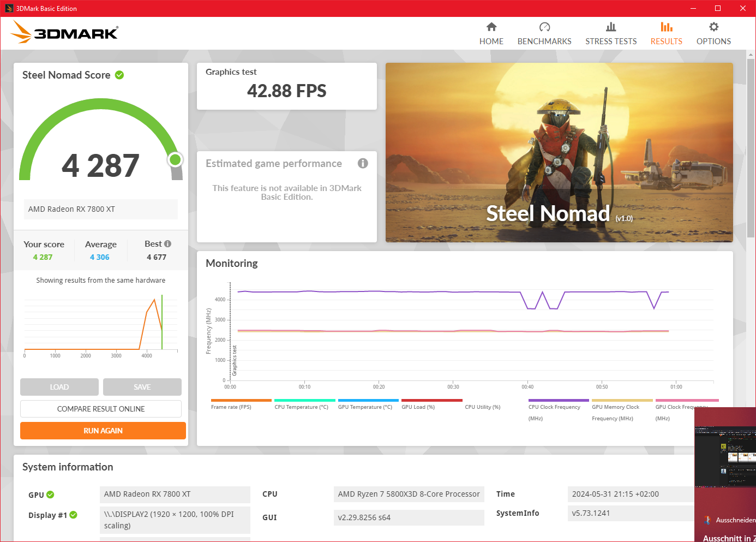This screenshot has width=756, height=542.
Task: Switch to STRESS TESTS tab label
Action: click(x=611, y=41)
